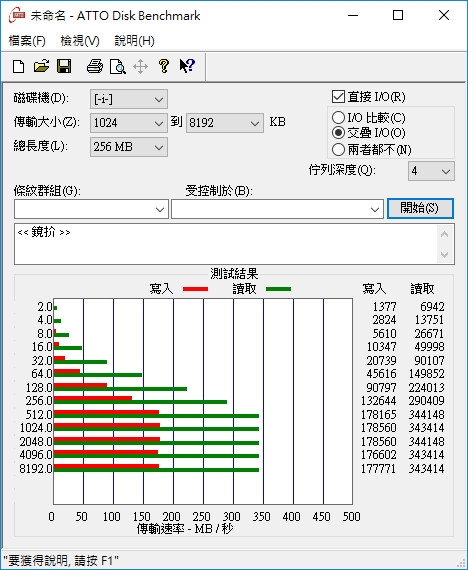The height and width of the screenshot is (570, 468).
Task: Expand transfer size dropdown showing 8192
Action: [x=225, y=123]
